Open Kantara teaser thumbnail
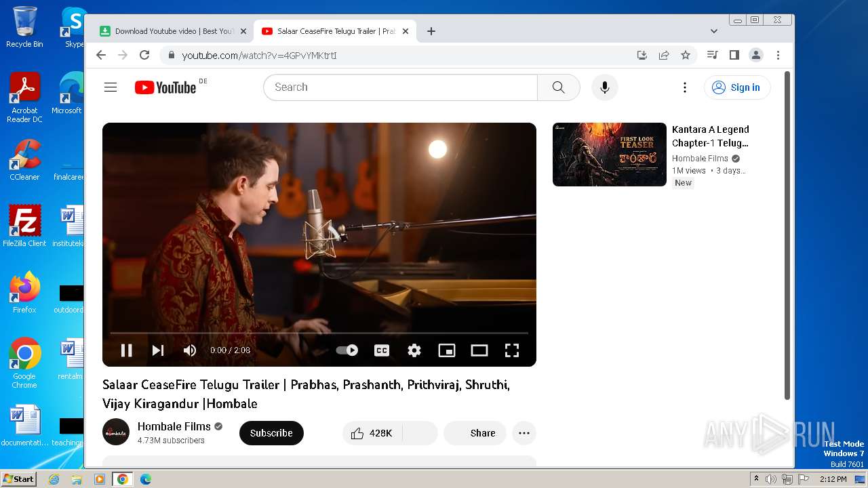Viewport: 868px width, 488px height. (610, 155)
